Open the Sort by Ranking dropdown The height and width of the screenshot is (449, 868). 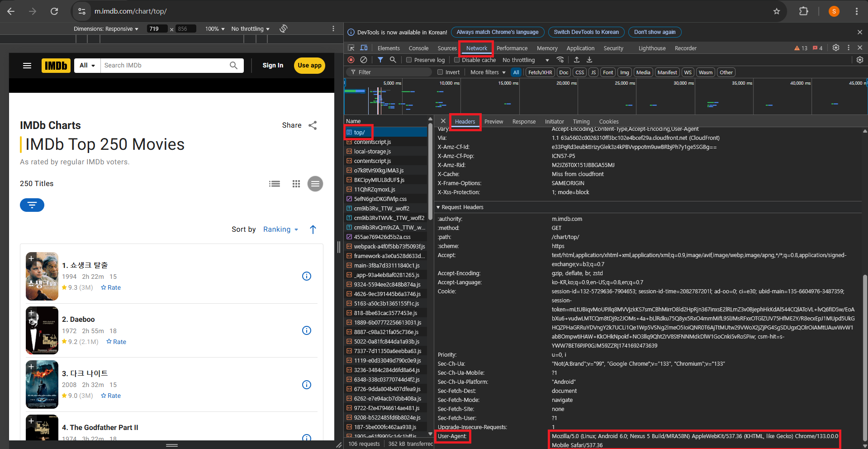tap(280, 229)
